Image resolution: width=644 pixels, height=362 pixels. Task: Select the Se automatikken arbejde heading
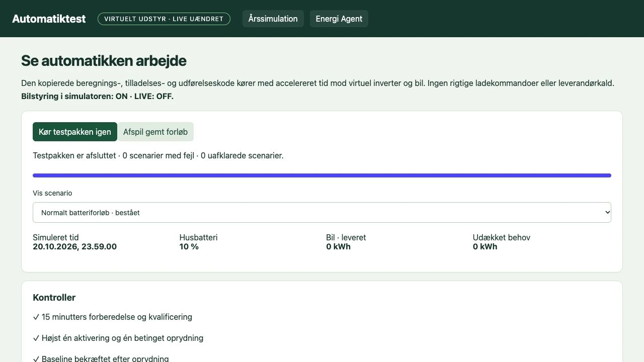[104, 61]
